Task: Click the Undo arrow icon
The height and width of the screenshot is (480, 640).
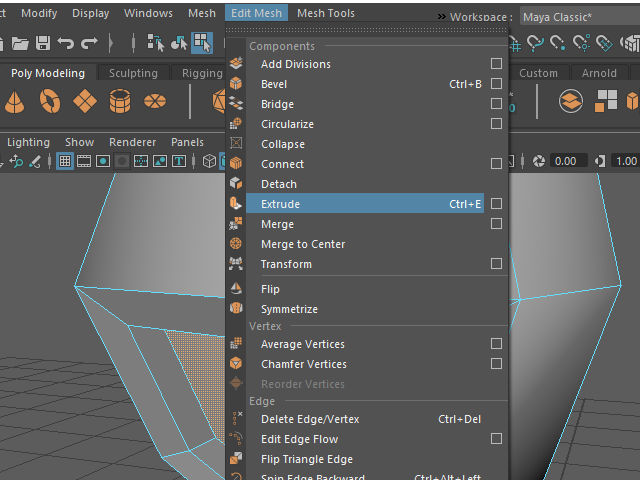Action: pyautogui.click(x=66, y=43)
